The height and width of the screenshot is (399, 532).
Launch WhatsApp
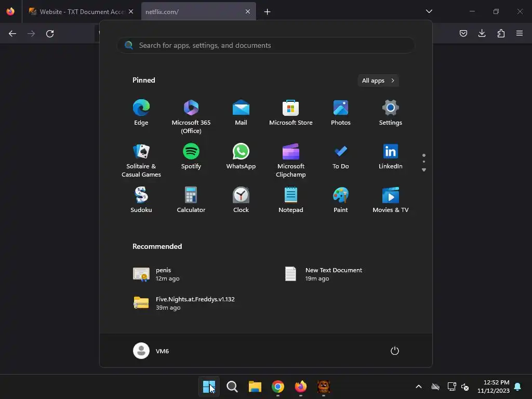(241, 156)
